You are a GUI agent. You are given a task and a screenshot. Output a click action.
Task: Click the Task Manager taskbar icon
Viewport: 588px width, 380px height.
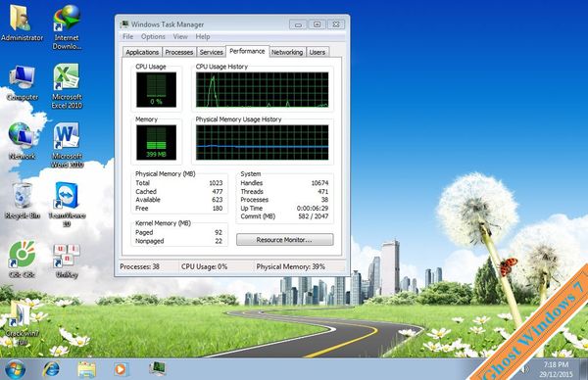pyautogui.click(x=157, y=369)
